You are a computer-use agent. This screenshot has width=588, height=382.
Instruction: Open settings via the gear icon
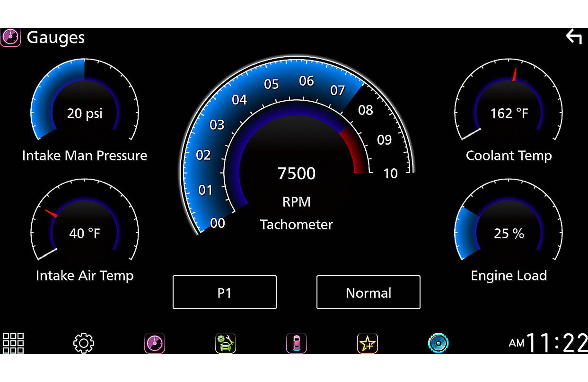83,343
